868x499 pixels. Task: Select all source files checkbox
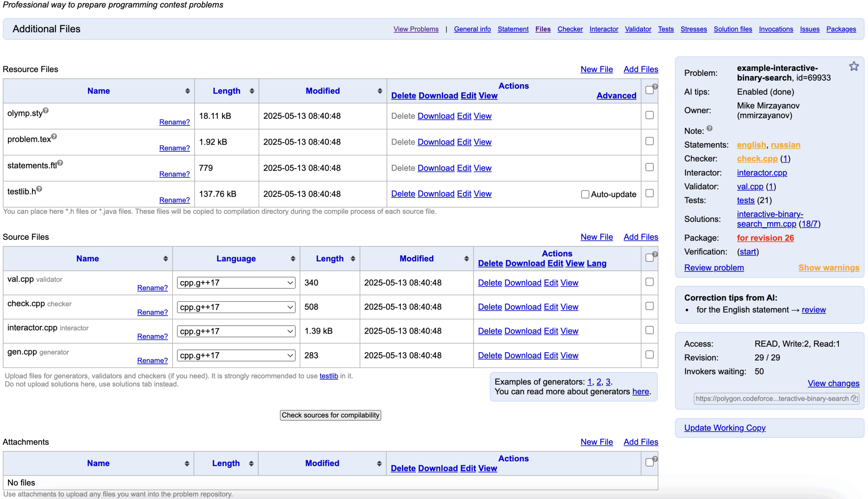(x=649, y=257)
